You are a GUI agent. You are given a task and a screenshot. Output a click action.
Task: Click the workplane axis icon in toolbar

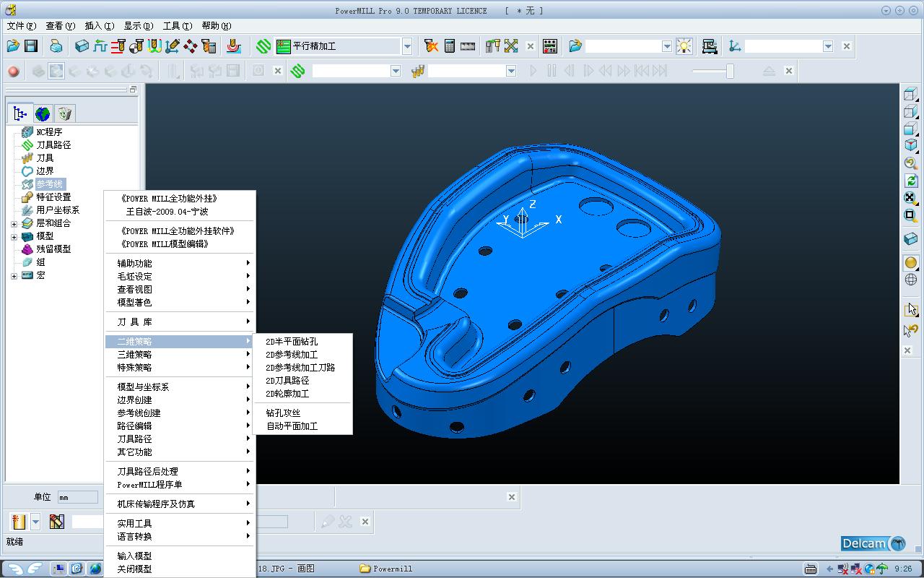pyautogui.click(x=735, y=46)
